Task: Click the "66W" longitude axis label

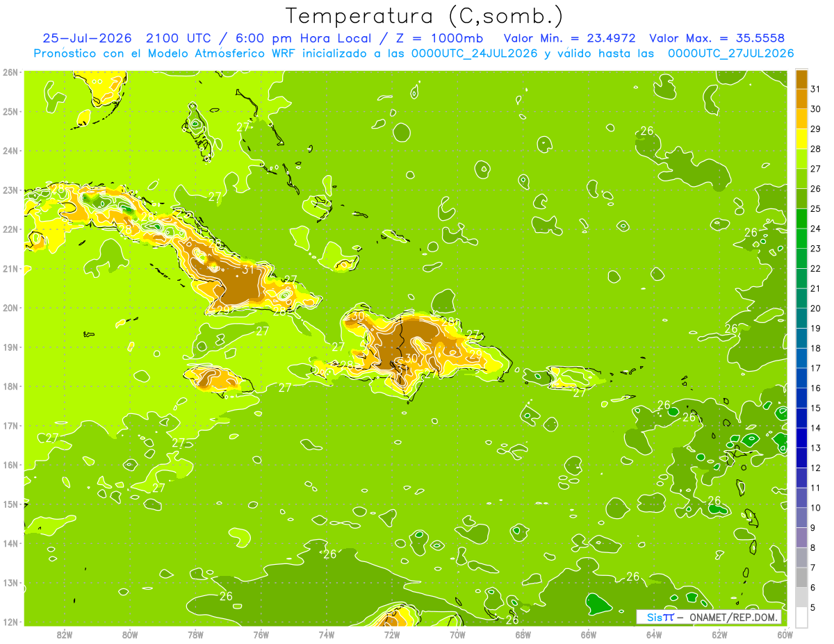Action: pyautogui.click(x=589, y=634)
